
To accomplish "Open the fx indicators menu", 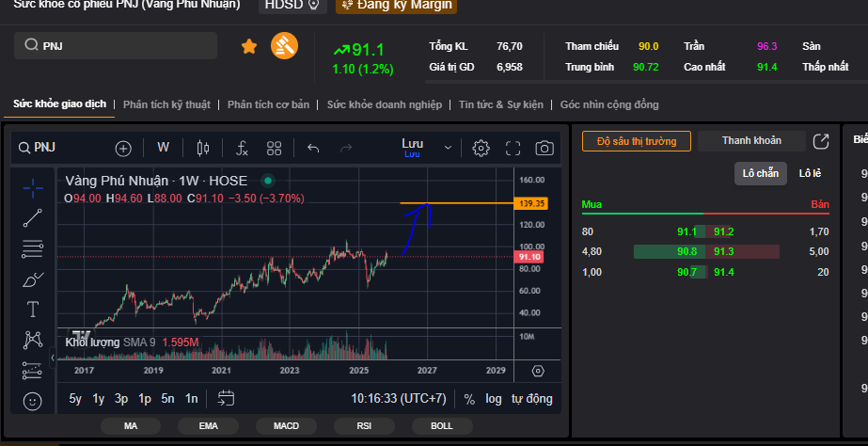I will 242,148.
